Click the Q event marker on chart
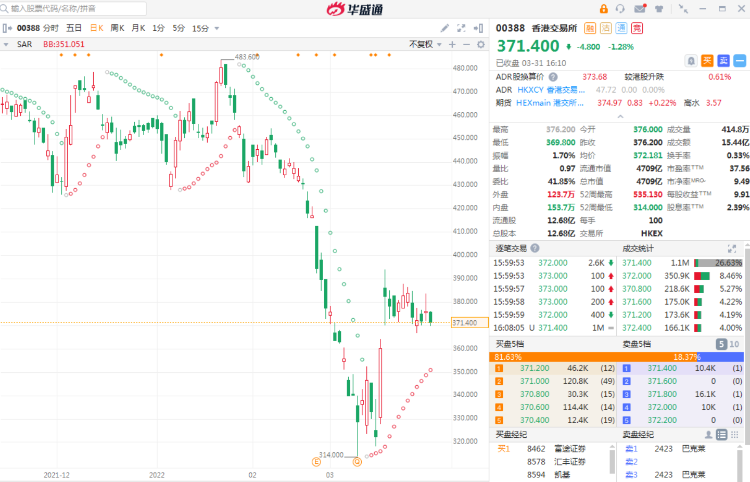 pos(357,462)
